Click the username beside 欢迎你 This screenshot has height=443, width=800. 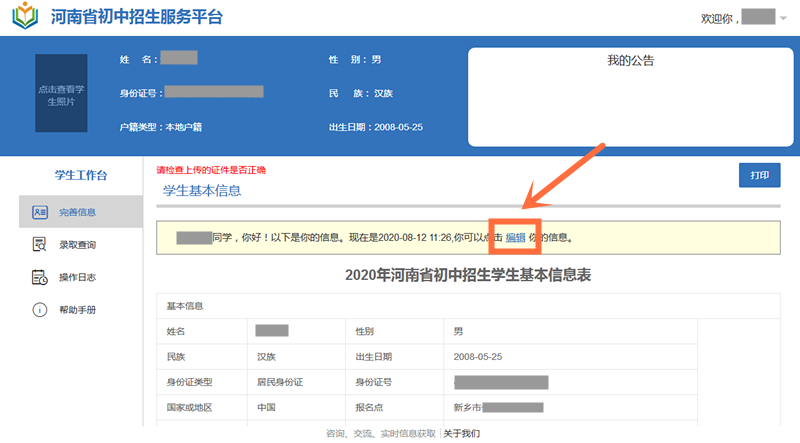coord(758,18)
